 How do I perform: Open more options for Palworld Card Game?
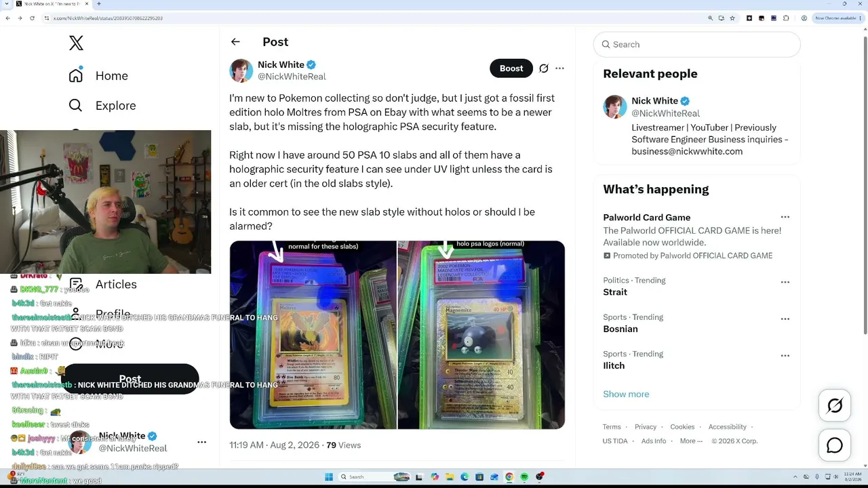[785, 218]
